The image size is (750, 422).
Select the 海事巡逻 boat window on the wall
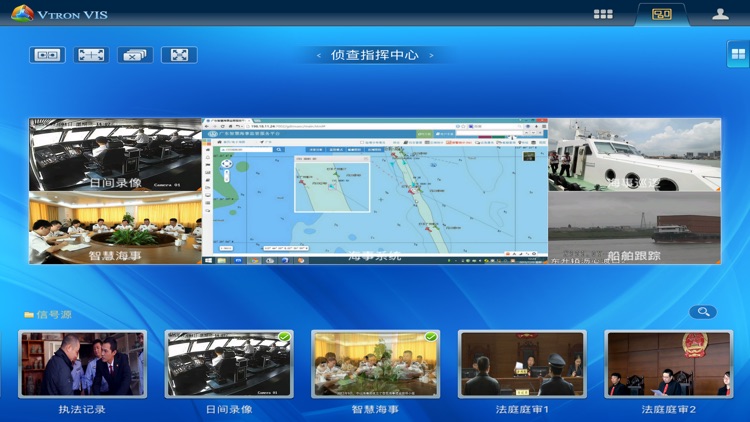click(634, 155)
